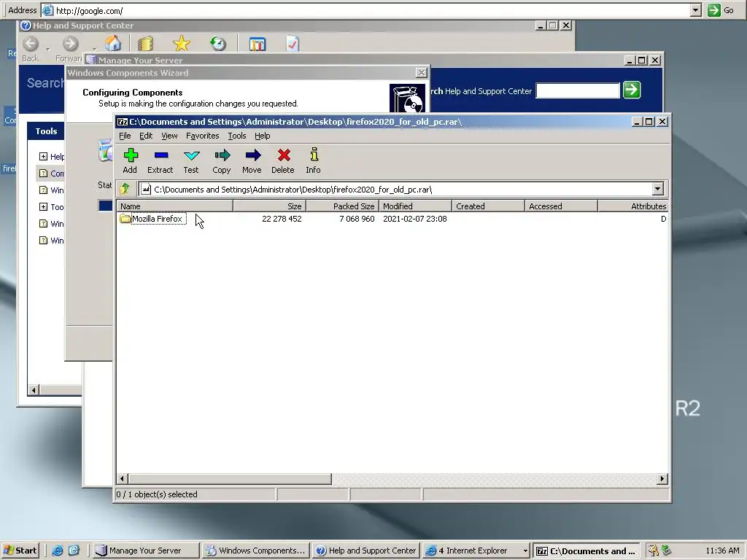
Task: Switch to Help and Support Center taskbar button
Action: coord(366,551)
